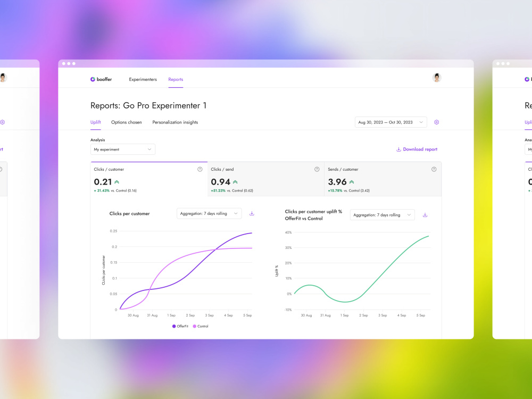Open Aggregation dropdown for uplift chart
Image resolution: width=532 pixels, height=399 pixels.
tap(383, 215)
